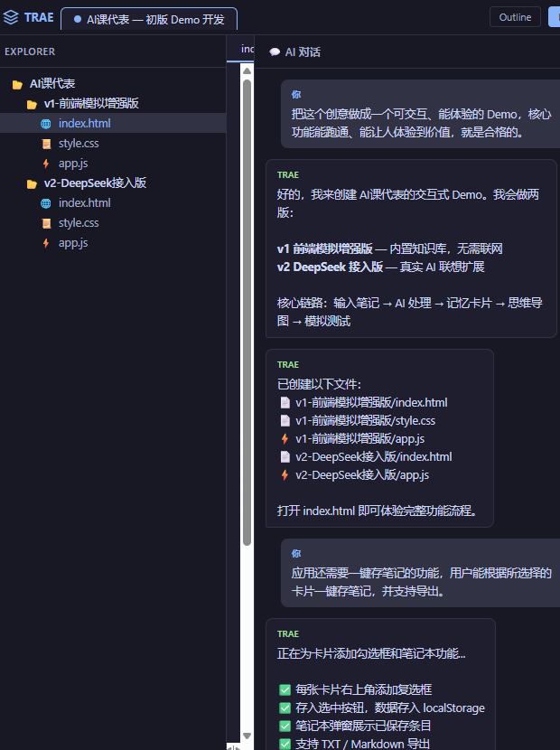Open the AI 对话 panel header

click(295, 52)
